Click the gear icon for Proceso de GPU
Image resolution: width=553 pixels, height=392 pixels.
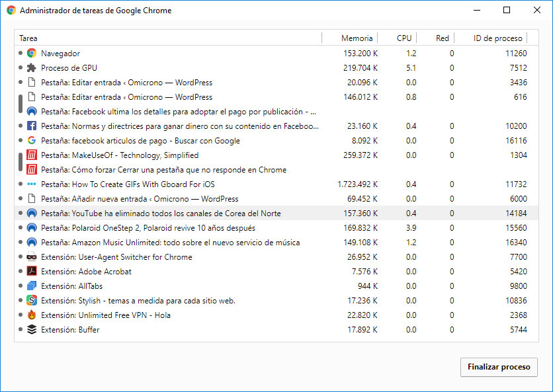(31, 67)
